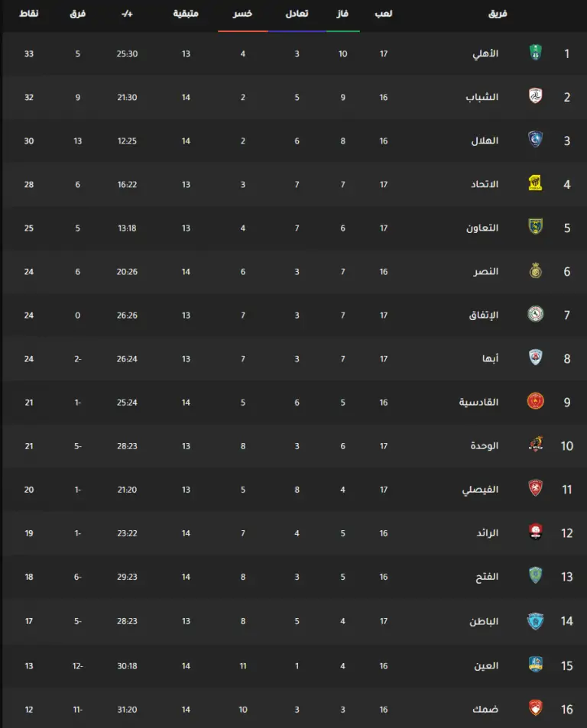Image resolution: width=587 pixels, height=728 pixels.
Task: Open the الباطن team name link
Action: (484, 621)
